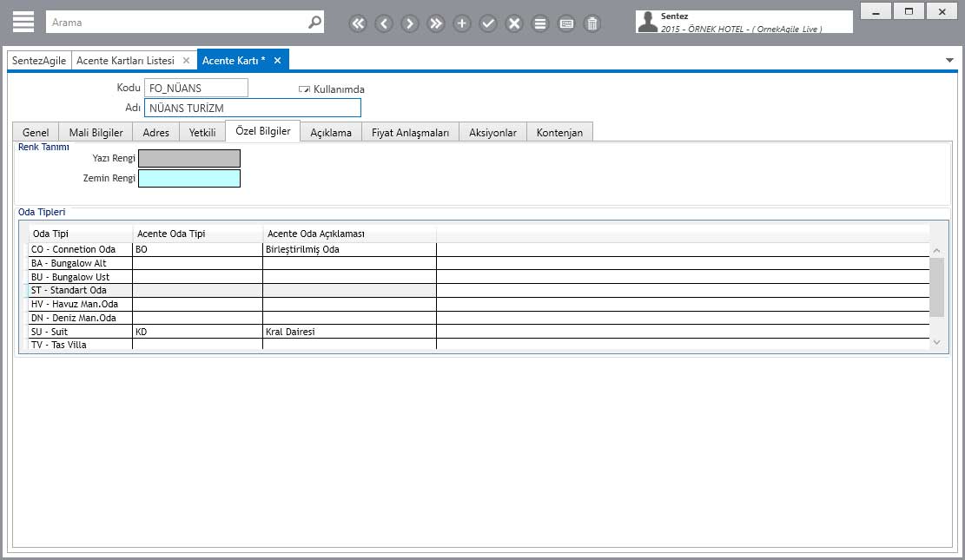The width and height of the screenshot is (965, 560).
Task: Select the SU - Suit row
Action: click(x=479, y=332)
